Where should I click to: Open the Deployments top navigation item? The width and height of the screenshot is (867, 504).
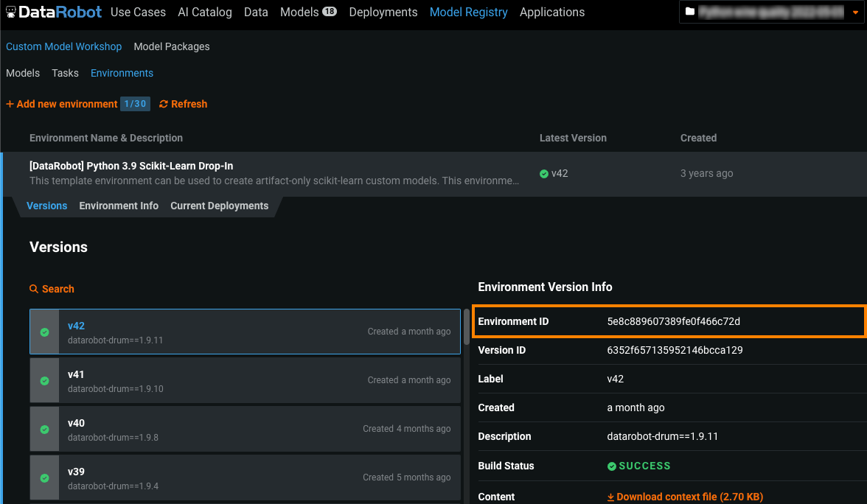click(383, 13)
